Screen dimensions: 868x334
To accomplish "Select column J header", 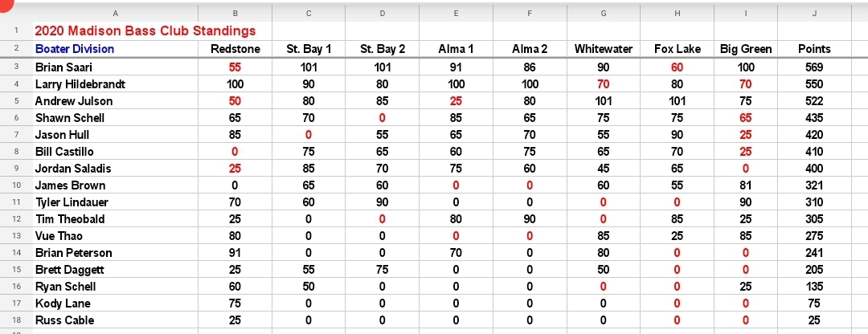I will (x=814, y=13).
